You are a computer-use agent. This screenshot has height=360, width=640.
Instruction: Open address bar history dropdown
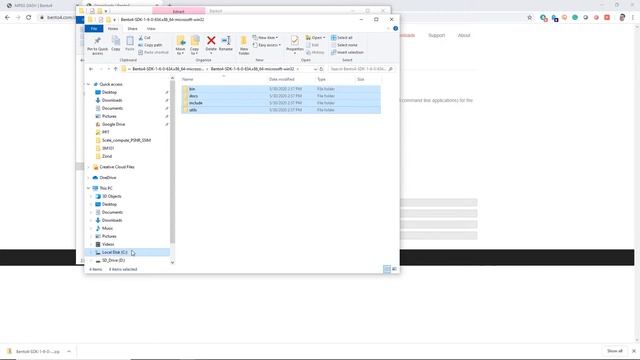pyautogui.click(x=315, y=69)
